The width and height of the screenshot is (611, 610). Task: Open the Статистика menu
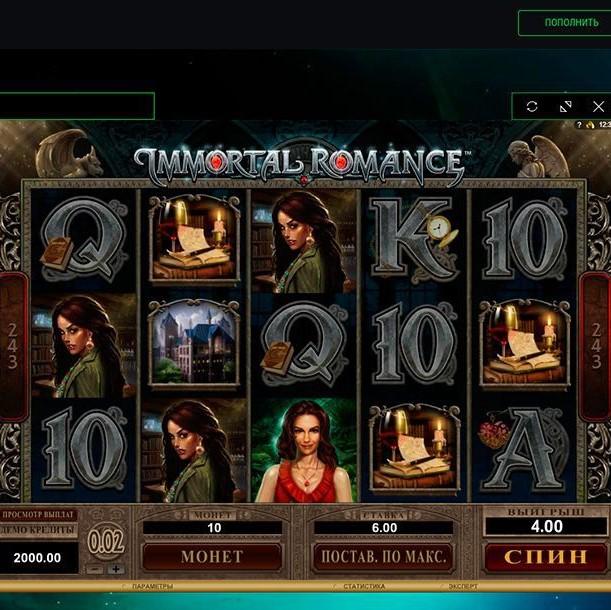pyautogui.click(x=364, y=586)
